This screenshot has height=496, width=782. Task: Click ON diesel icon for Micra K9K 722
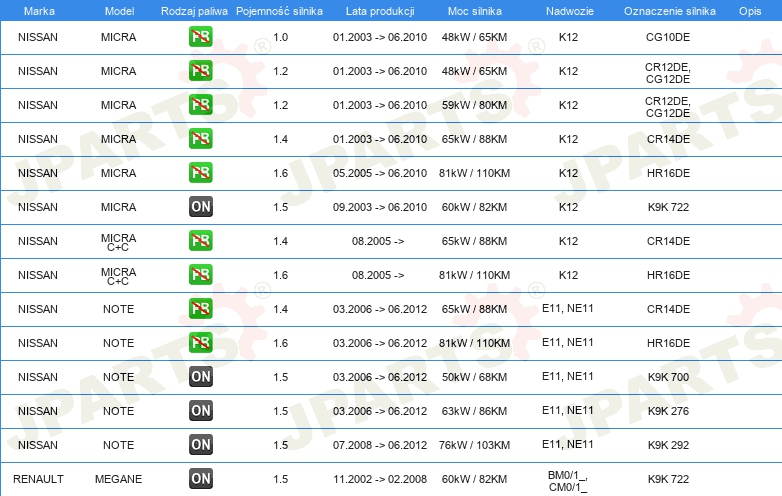pyautogui.click(x=200, y=207)
